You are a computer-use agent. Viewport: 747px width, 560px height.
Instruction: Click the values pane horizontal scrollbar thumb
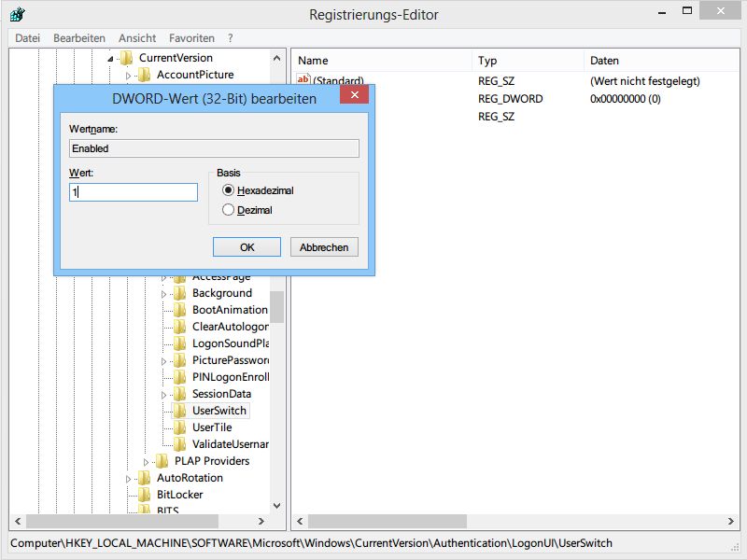(388, 522)
